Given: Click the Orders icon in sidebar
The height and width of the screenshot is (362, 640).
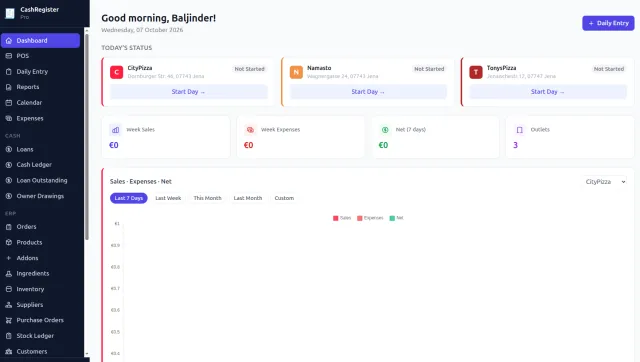Looking at the screenshot, I should [9, 227].
